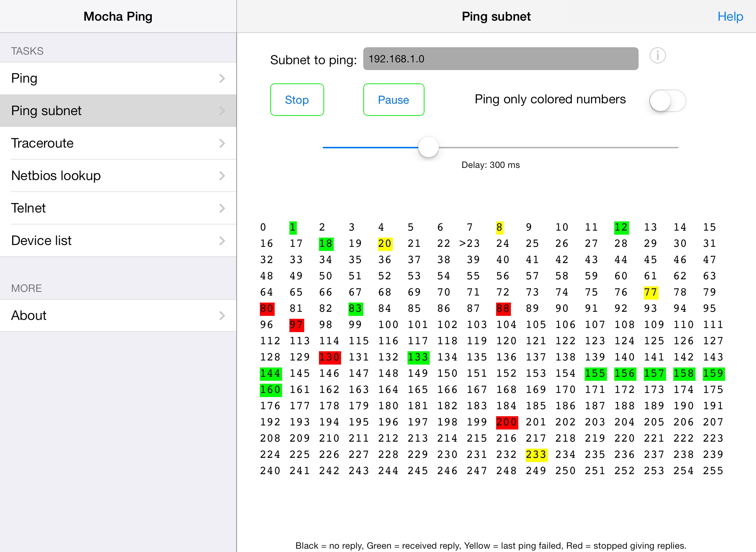Open the Ping task chevron

pyautogui.click(x=222, y=78)
